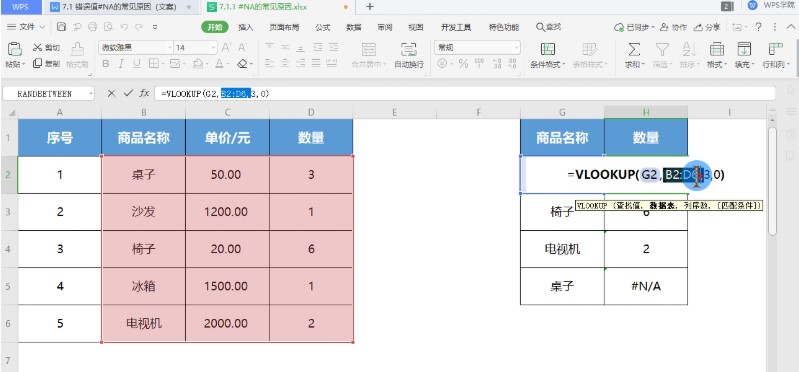Image resolution: width=799 pixels, height=372 pixels.
Task: Click the WPS home button at top left
Action: [x=21, y=7]
